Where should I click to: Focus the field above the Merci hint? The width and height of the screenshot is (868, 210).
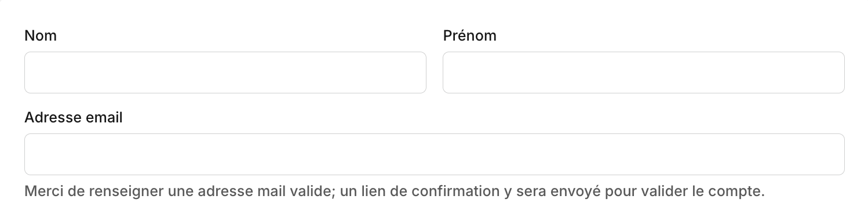435,154
